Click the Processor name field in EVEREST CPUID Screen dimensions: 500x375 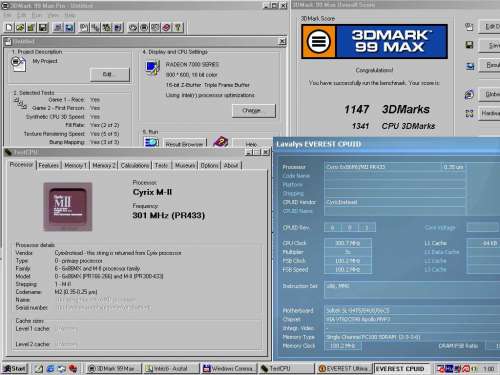coord(383,167)
